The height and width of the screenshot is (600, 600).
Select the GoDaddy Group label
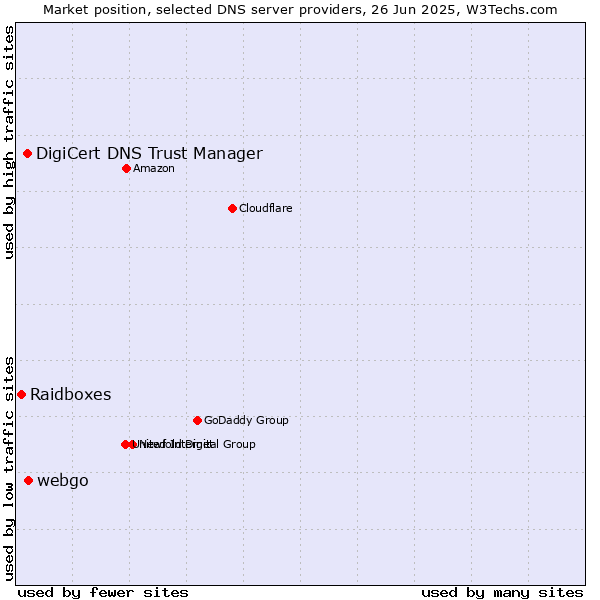click(246, 420)
